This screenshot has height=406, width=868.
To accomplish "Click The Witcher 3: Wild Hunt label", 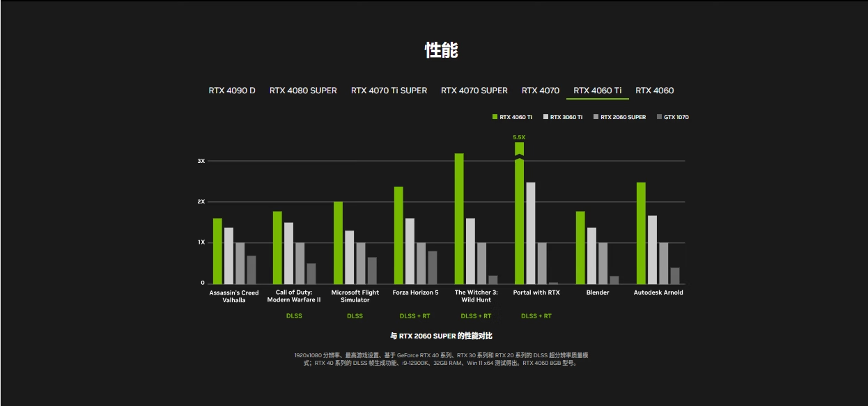I will [x=476, y=297].
